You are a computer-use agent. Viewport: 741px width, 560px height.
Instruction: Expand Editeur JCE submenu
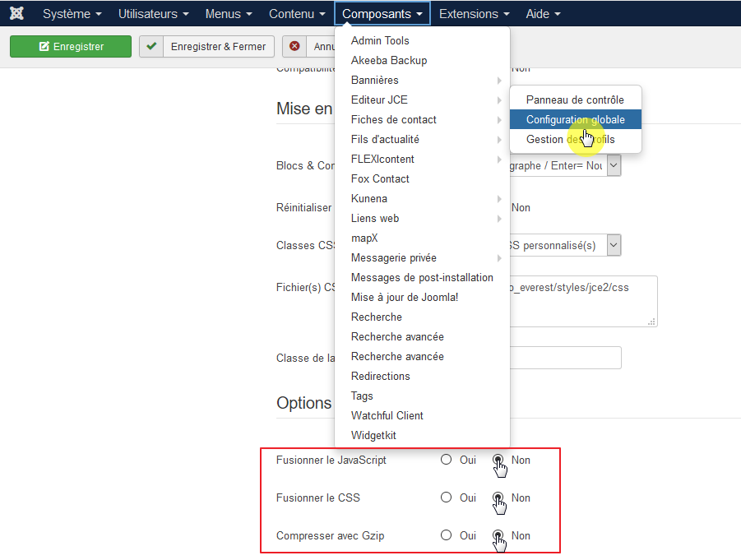[422, 100]
